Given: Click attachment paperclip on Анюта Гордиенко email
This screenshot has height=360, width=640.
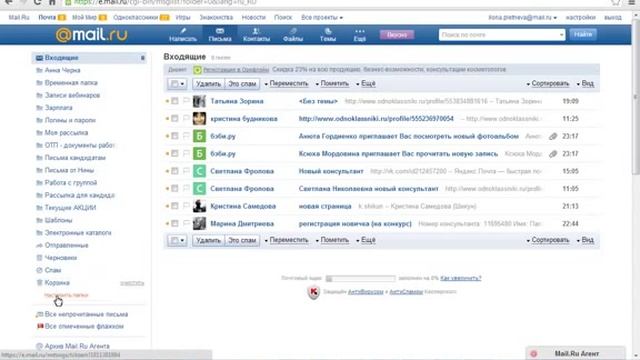Looking at the screenshot, I should [553, 136].
